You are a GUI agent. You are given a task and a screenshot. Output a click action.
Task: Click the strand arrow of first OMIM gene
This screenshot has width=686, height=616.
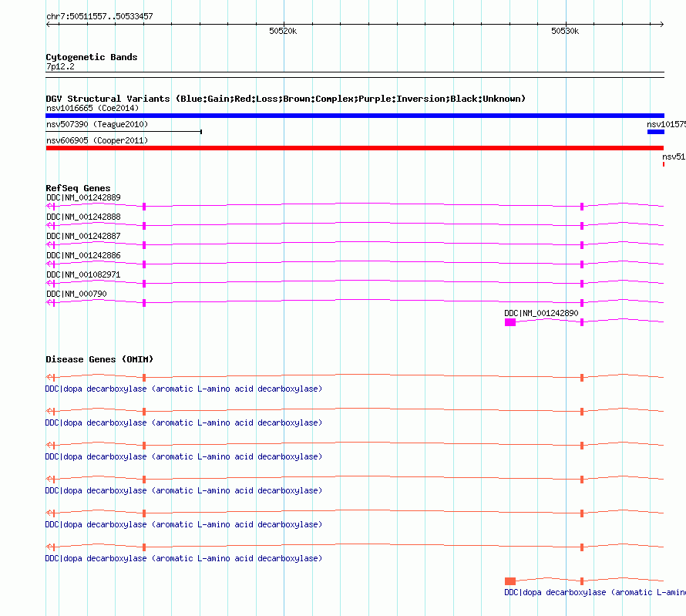tap(50, 377)
